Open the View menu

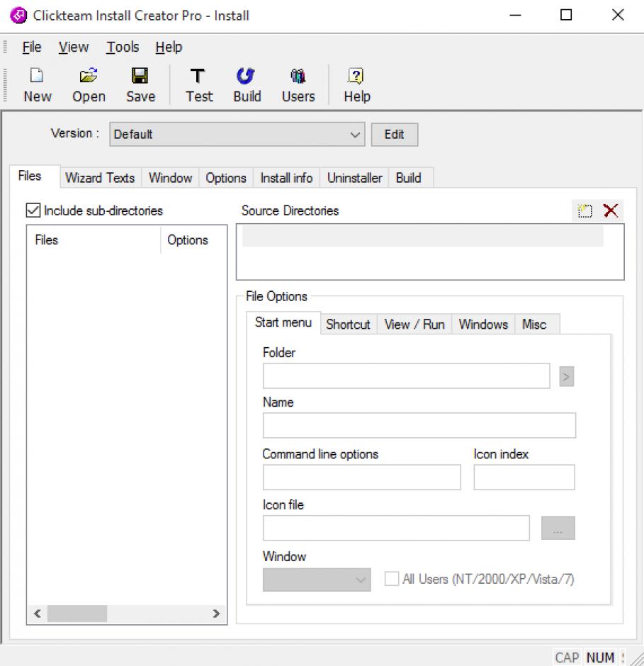tap(74, 47)
